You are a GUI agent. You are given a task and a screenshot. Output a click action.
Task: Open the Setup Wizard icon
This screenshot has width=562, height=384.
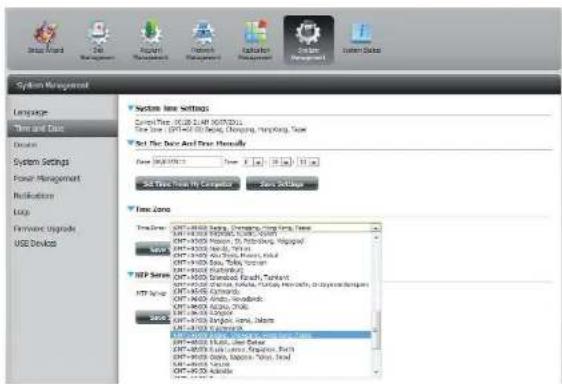click(x=46, y=38)
